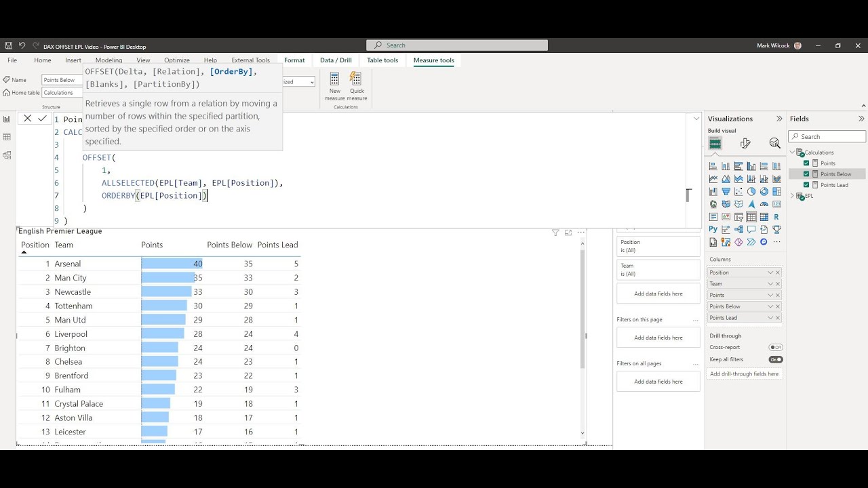Choose the Python visual
Screen dimensions: 868x488
click(x=713, y=230)
